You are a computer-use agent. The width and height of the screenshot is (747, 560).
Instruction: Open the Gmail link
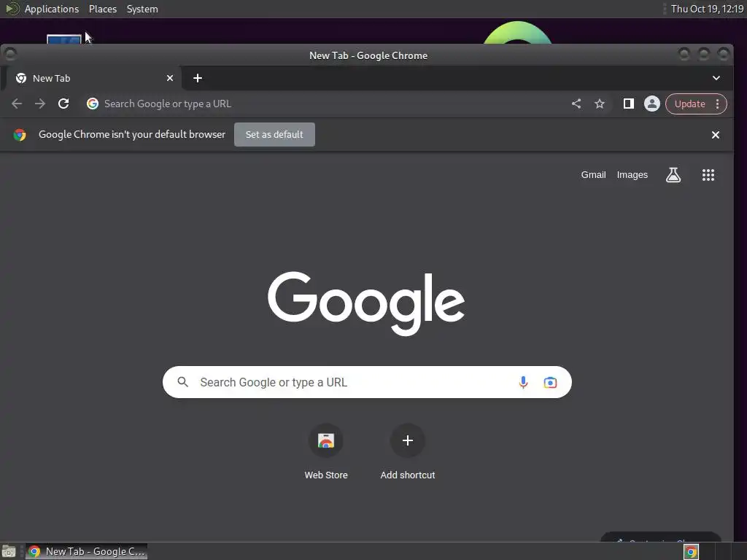tap(593, 175)
